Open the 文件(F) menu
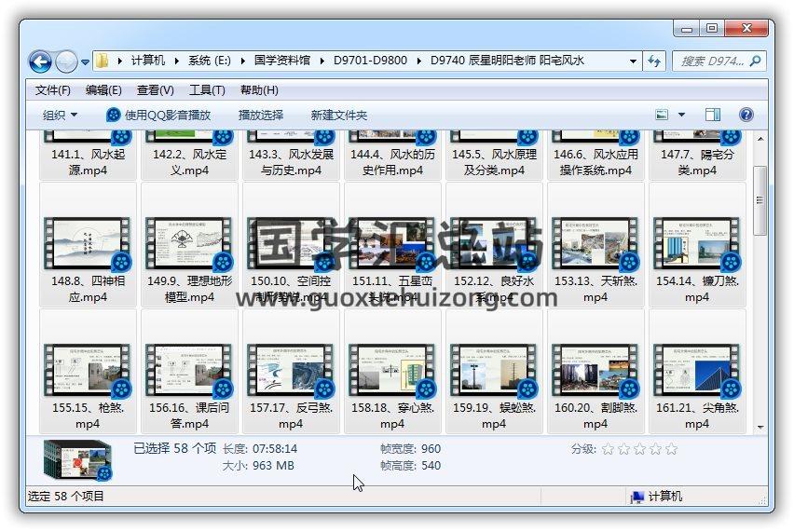This screenshot has height=532, width=794. (x=53, y=90)
